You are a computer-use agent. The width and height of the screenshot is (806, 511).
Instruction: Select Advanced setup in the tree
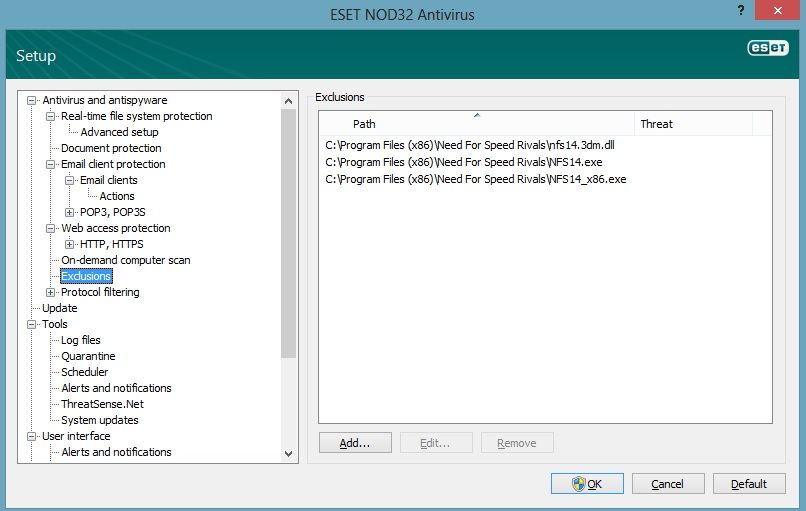point(119,132)
